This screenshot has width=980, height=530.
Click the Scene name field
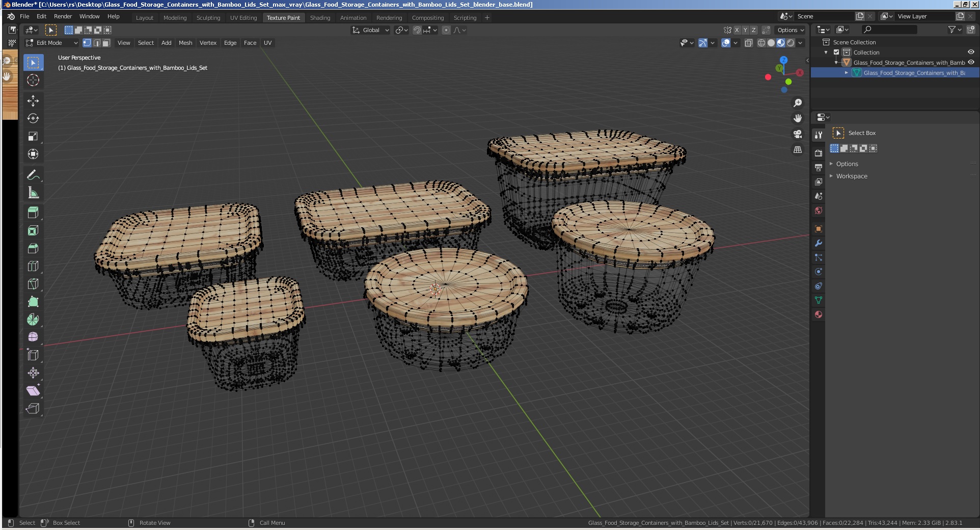824,16
